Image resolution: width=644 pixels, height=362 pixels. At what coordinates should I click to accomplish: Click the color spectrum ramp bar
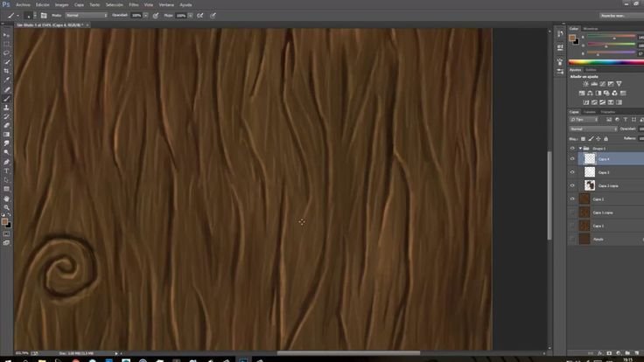pyautogui.click(x=604, y=60)
